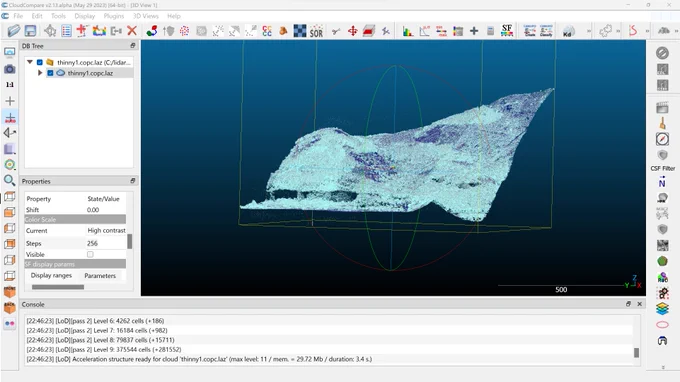The image size is (680, 382).
Task: Switch to the Parameters tab
Action: point(100,276)
